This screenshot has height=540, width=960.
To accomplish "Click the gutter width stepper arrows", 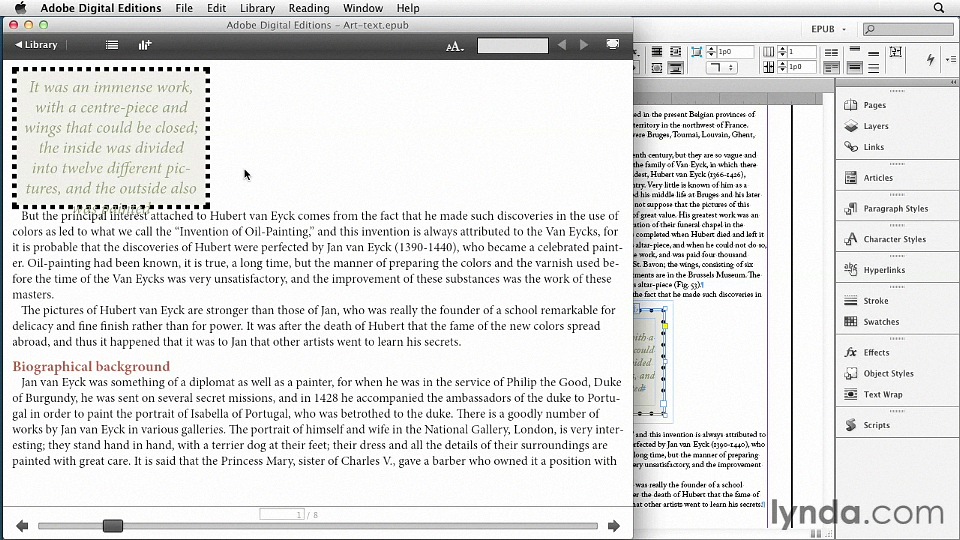I will (782, 67).
